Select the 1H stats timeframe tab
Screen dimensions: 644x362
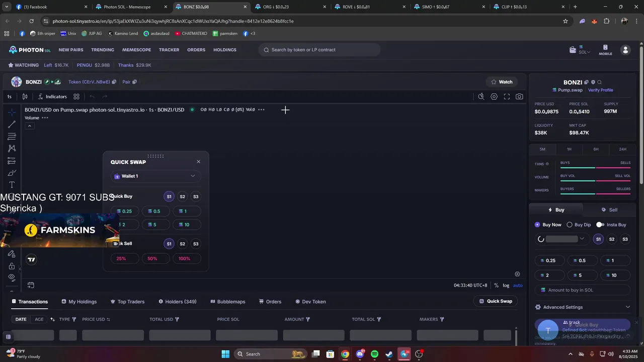point(569,149)
